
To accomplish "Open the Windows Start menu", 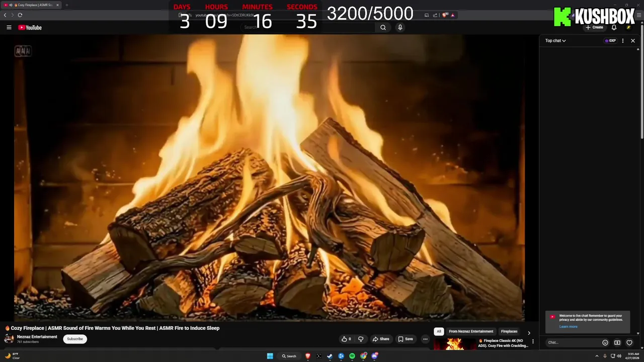I will coord(270,356).
